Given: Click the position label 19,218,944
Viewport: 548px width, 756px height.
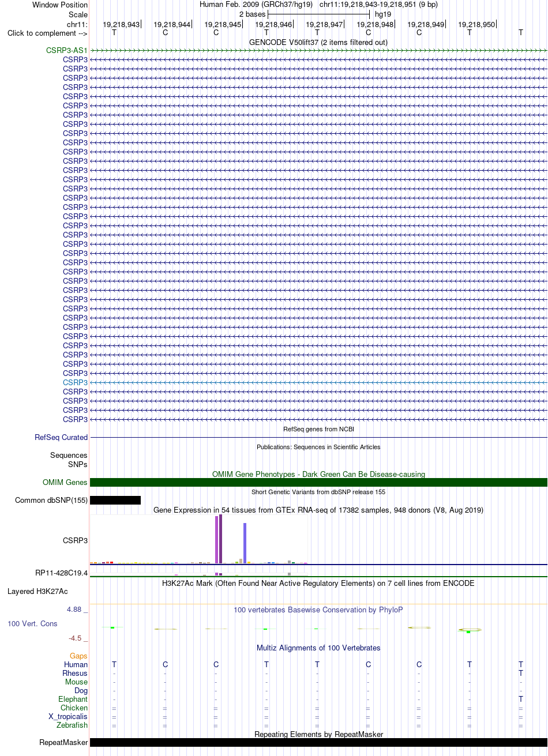Looking at the screenshot, I should pyautogui.click(x=172, y=25).
